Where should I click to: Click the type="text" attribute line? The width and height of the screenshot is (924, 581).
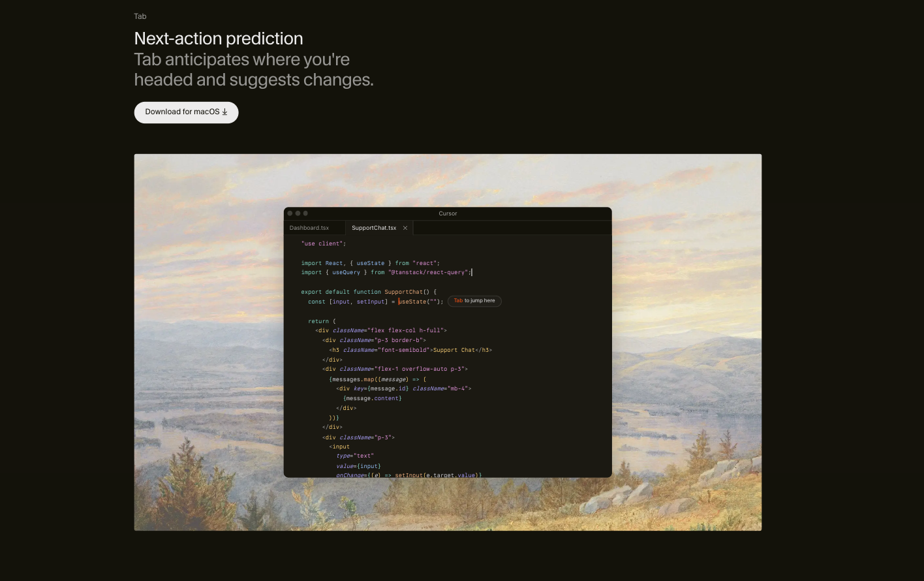355,456
